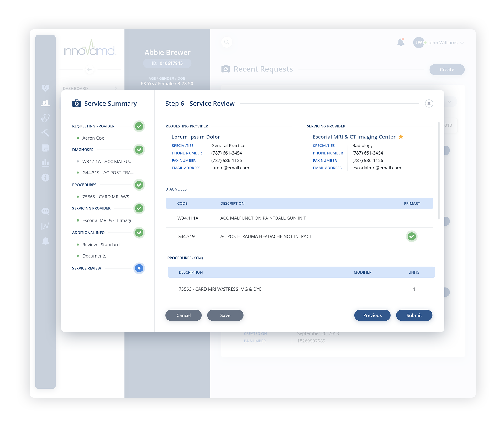
Task: Select the bar chart icon in sidebar
Action: [45, 163]
